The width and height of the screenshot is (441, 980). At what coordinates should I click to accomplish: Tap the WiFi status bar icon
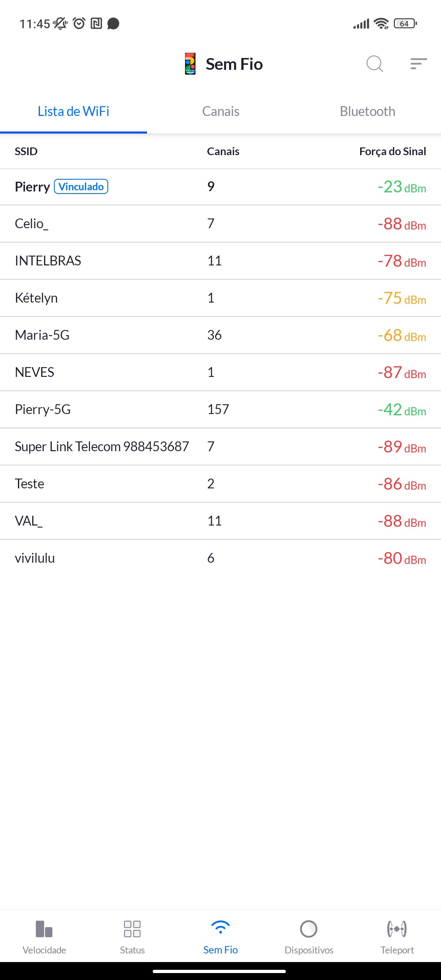click(x=381, y=24)
